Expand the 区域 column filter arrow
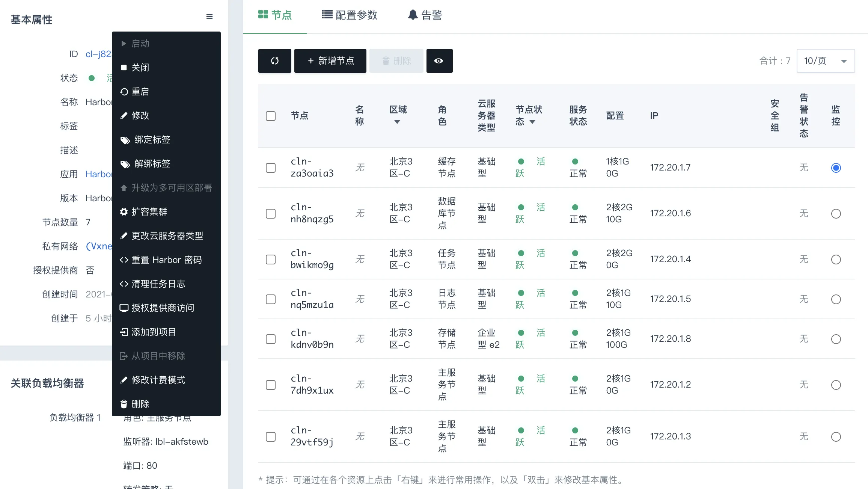This screenshot has width=868, height=489. coord(397,122)
